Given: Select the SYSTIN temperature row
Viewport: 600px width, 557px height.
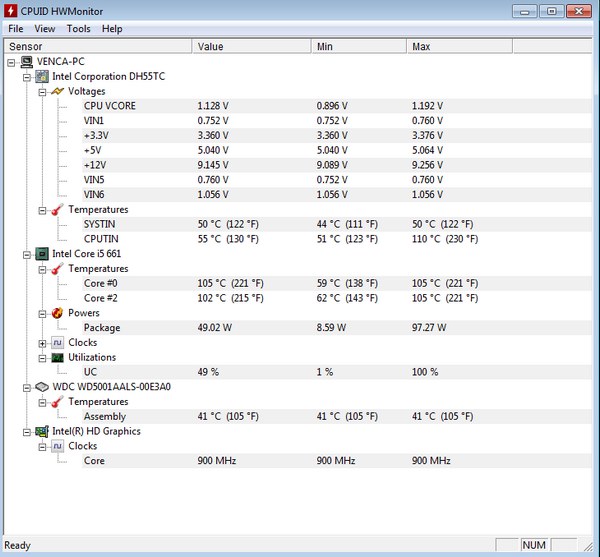Looking at the screenshot, I should pyautogui.click(x=337, y=224).
